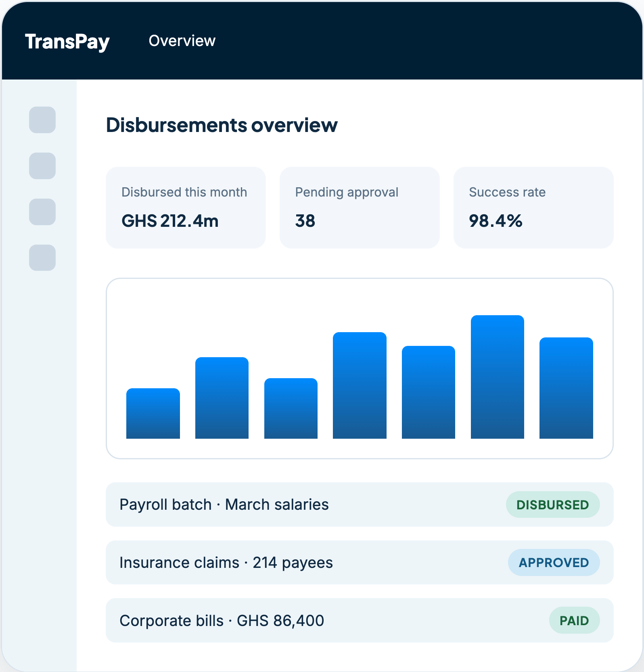Click the fourth bar in chart
The image size is (644, 672).
tap(360, 385)
